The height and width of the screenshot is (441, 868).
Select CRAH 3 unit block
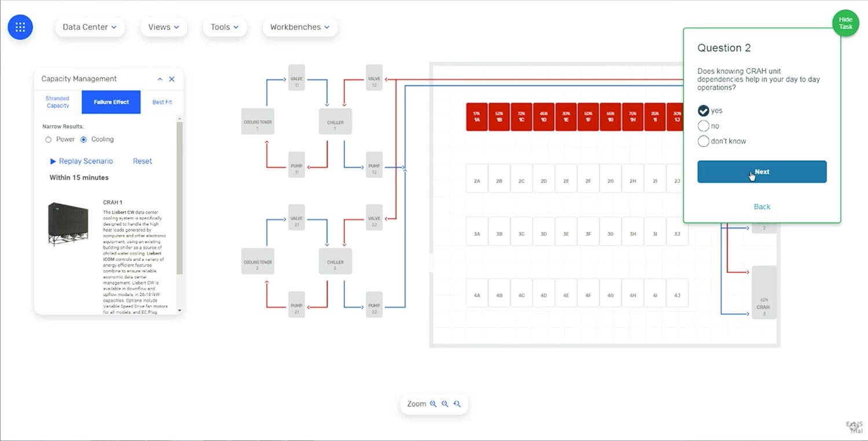(764, 292)
